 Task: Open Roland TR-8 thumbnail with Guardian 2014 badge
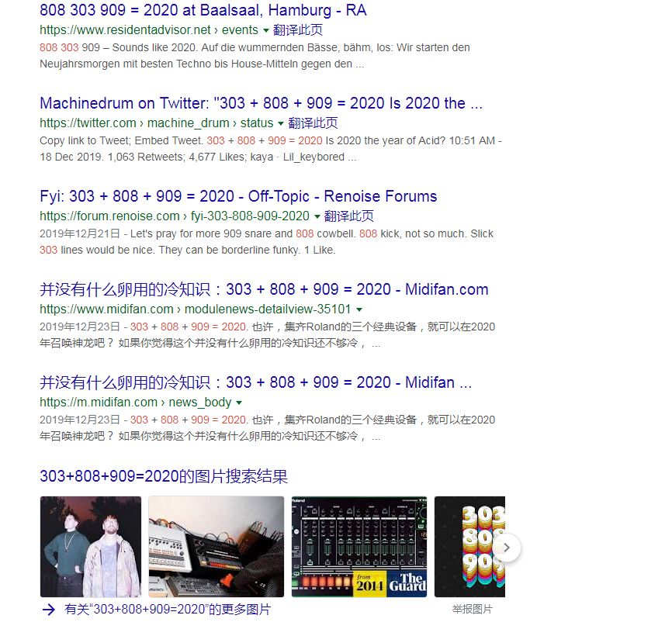pos(359,546)
